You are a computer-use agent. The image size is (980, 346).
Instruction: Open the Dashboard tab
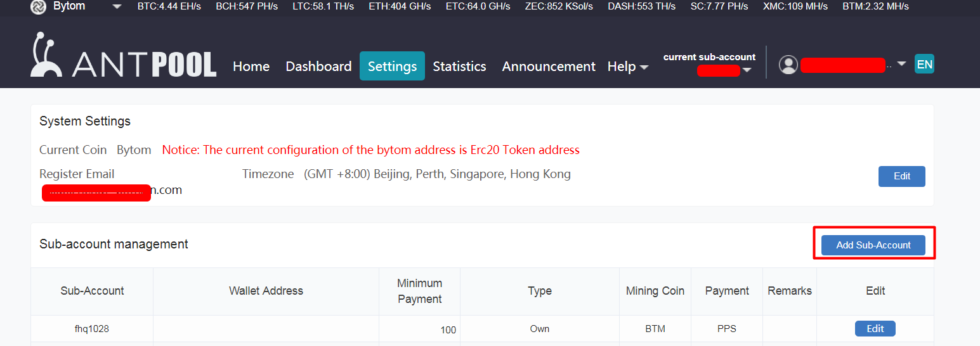point(318,67)
